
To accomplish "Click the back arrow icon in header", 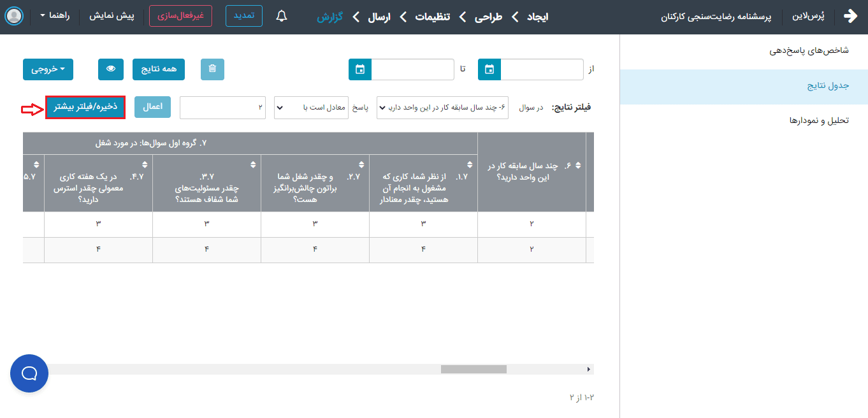I will point(850,16).
